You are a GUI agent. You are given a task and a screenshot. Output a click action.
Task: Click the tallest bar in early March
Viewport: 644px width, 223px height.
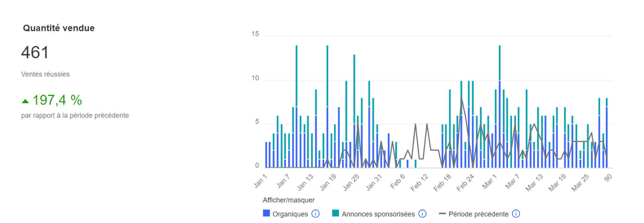click(499, 109)
